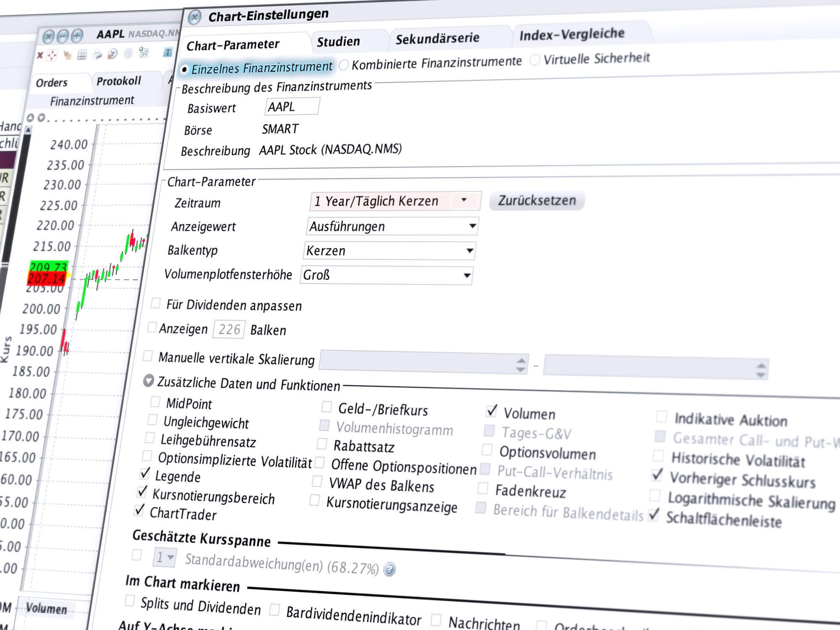Open the Balkentyp dropdown set to Kerzen
The height and width of the screenshot is (630, 840).
[x=389, y=251]
